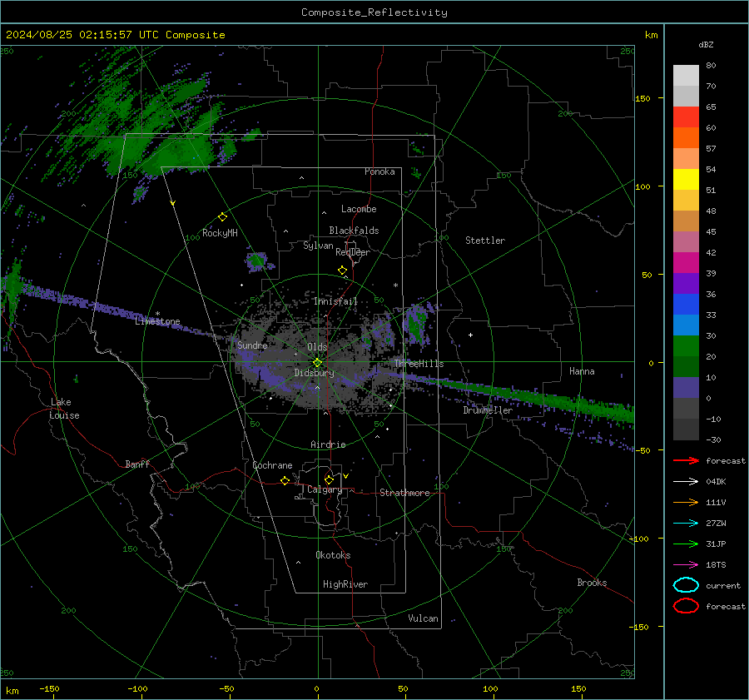Screen dimensions: 749x700
Task: Click the Didsbury city label
Action: [x=314, y=373]
